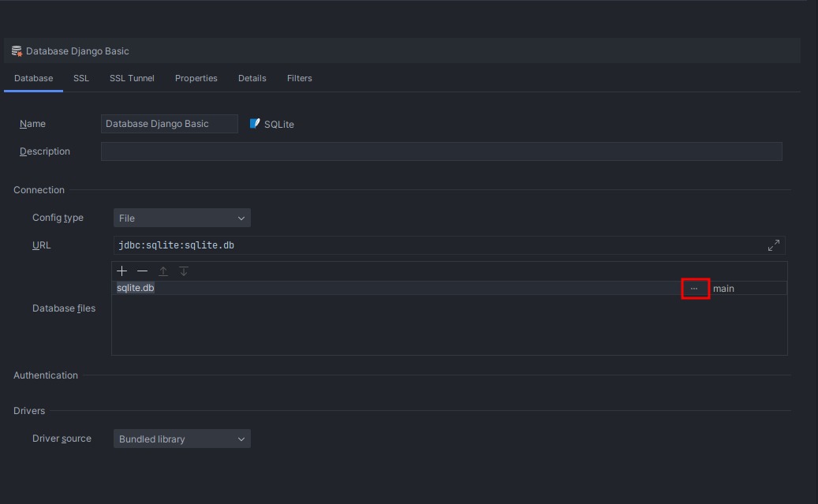Image resolution: width=818 pixels, height=504 pixels.
Task: Switch to the Database tab
Action: [33, 78]
